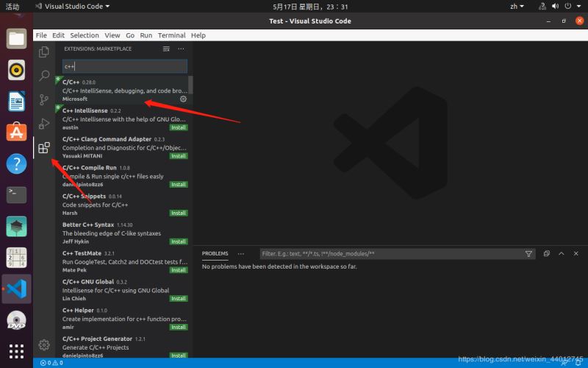
Task: Collapse all problems in the panel
Action: pos(546,253)
